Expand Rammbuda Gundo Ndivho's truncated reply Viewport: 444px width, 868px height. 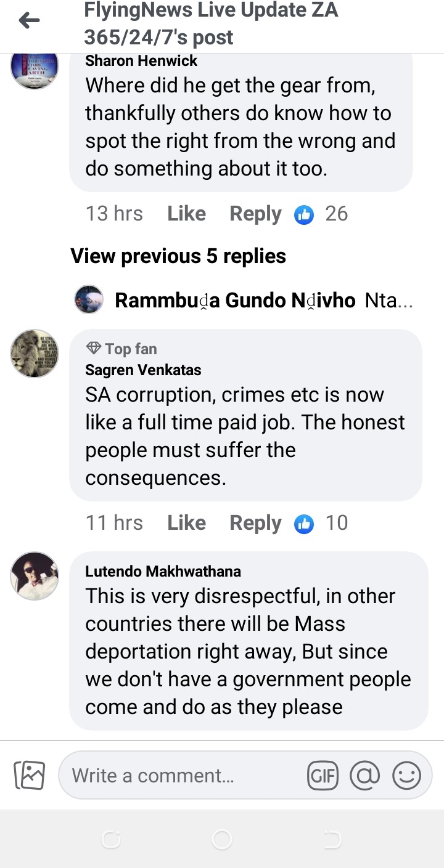(388, 301)
